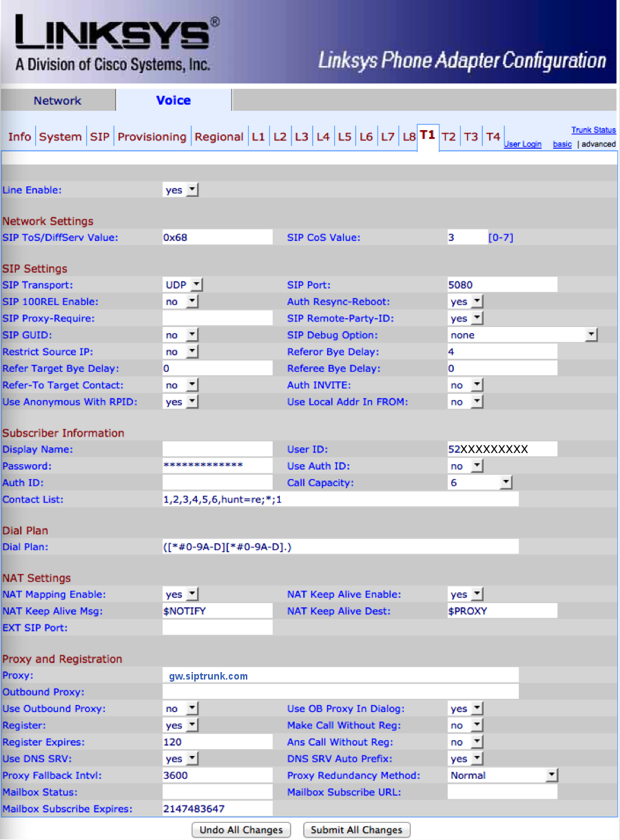Click the Display Name field
The height and width of the screenshot is (840, 620).
pos(218,449)
